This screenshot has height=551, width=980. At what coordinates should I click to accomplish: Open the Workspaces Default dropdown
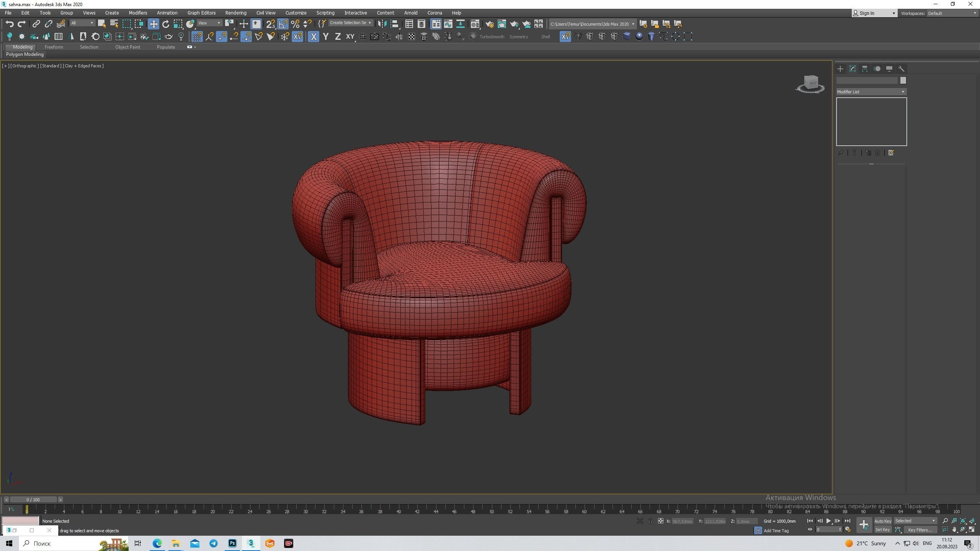[x=952, y=13]
